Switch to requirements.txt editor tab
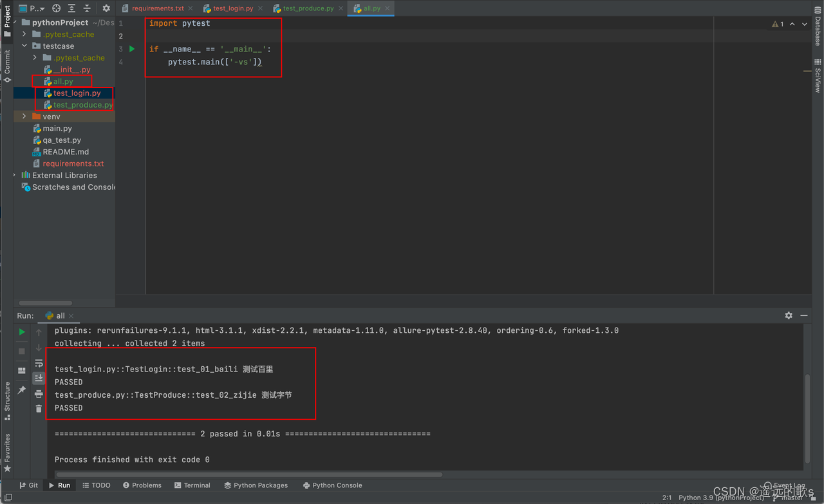The image size is (824, 504). tap(158, 8)
